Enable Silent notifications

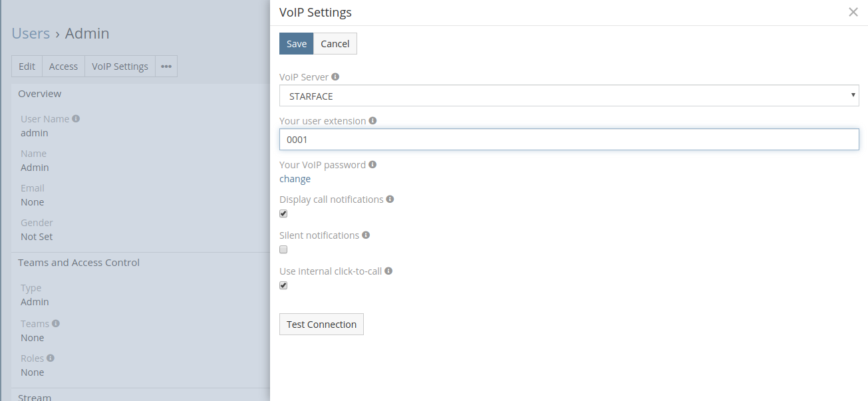283,249
